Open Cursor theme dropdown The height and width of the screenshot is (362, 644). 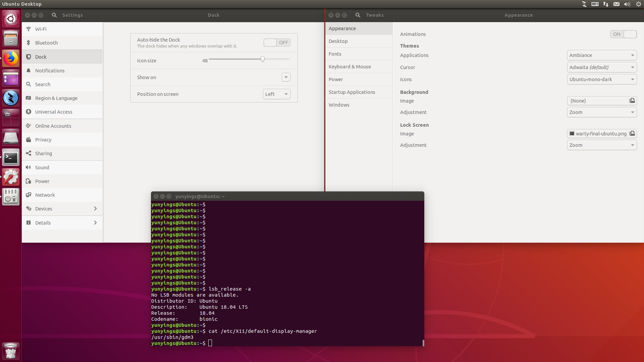pyautogui.click(x=602, y=67)
